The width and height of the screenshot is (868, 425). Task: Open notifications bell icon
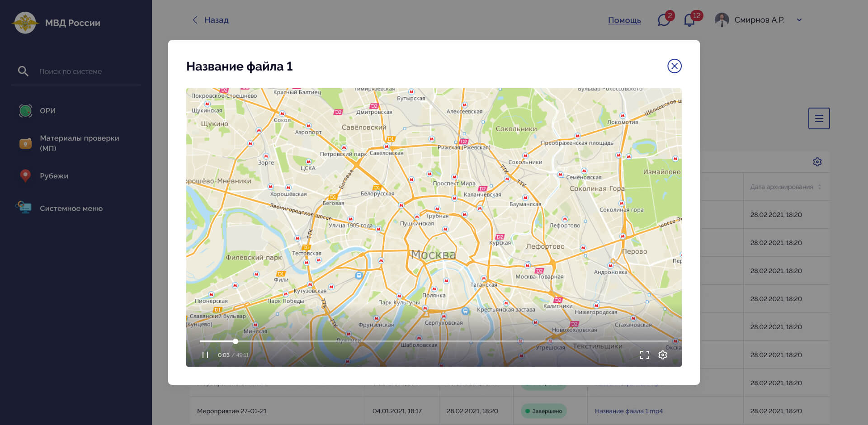point(689,20)
